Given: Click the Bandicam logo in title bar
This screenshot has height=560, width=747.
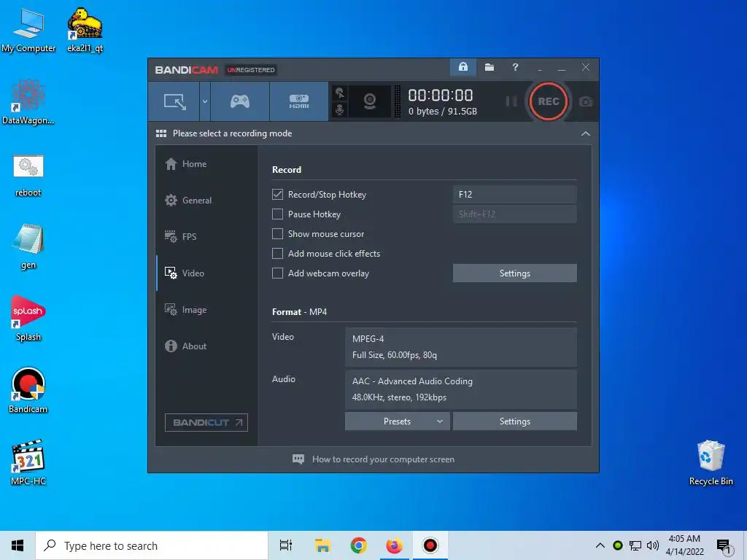Looking at the screenshot, I should point(186,70).
